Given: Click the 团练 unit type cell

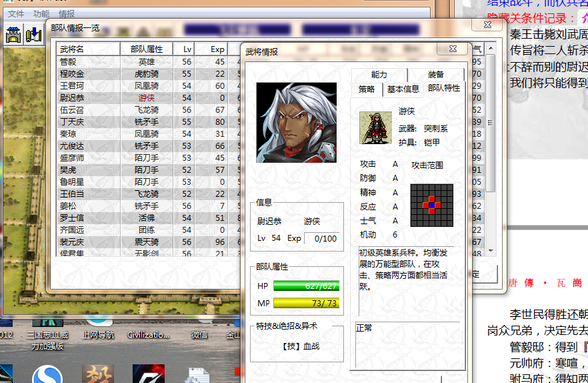Looking at the screenshot, I should [147, 230].
